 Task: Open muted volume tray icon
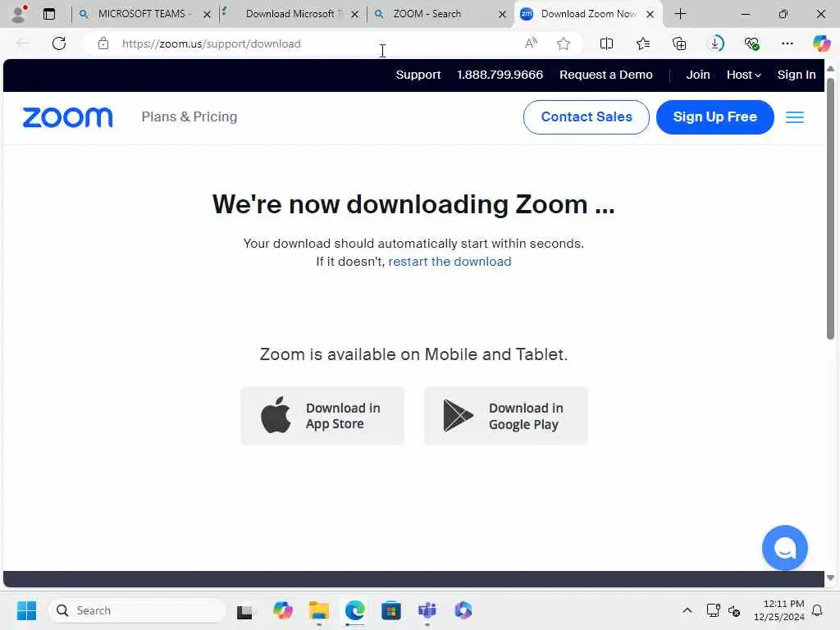coord(734,610)
